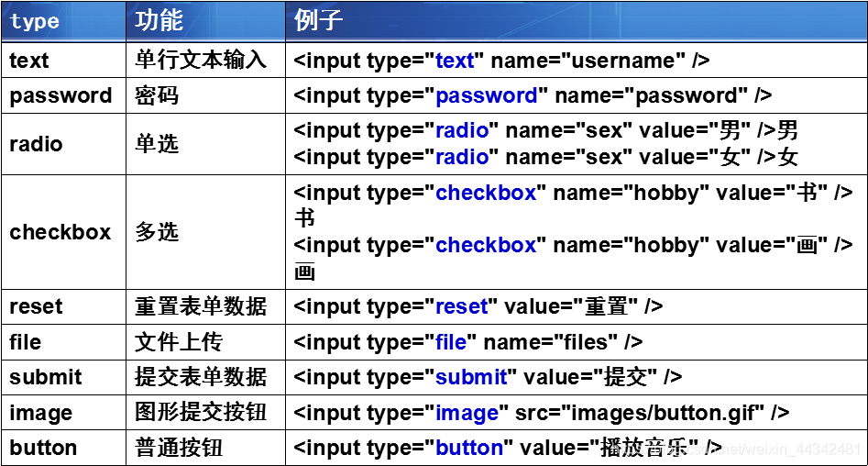Click the '重置表单数据' function cell
The image size is (868, 466).
point(205,306)
